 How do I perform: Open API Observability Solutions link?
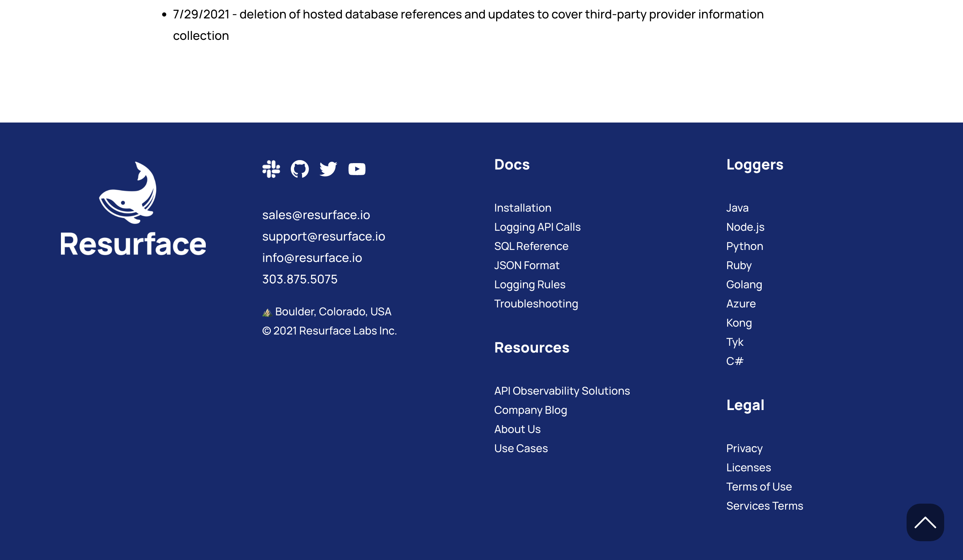point(562,391)
